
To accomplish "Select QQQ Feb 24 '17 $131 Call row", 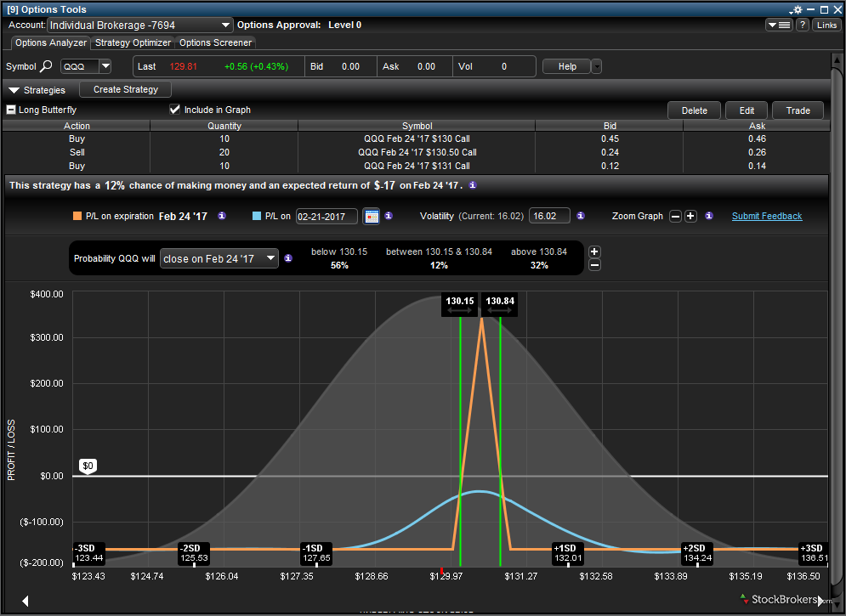I will 417,166.
